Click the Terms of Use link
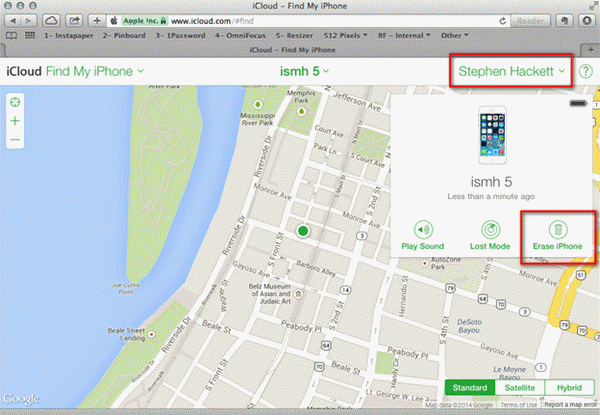The image size is (600, 415). pyautogui.click(x=518, y=405)
